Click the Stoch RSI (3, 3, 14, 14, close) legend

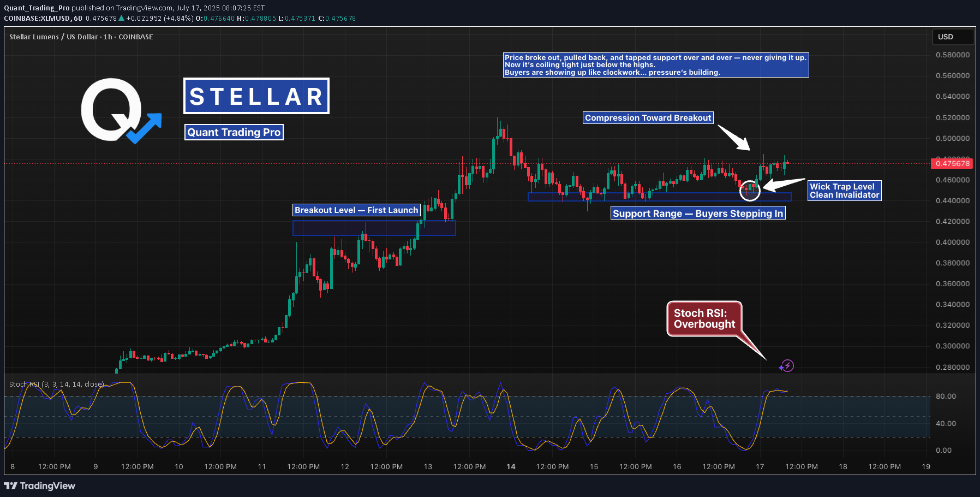click(x=56, y=384)
